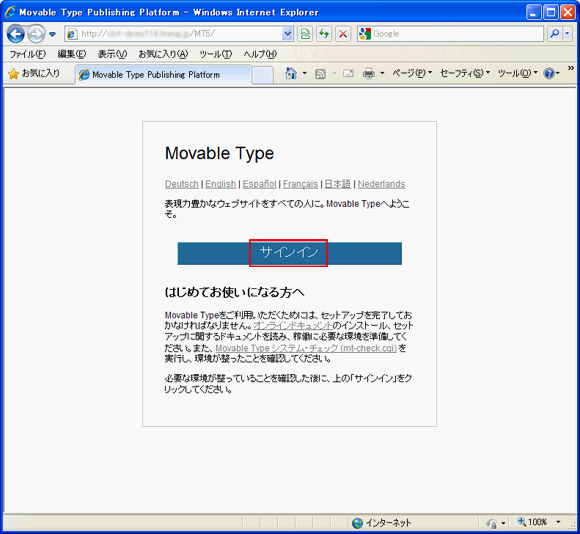Switch language to English
580x534 pixels.
(x=220, y=184)
